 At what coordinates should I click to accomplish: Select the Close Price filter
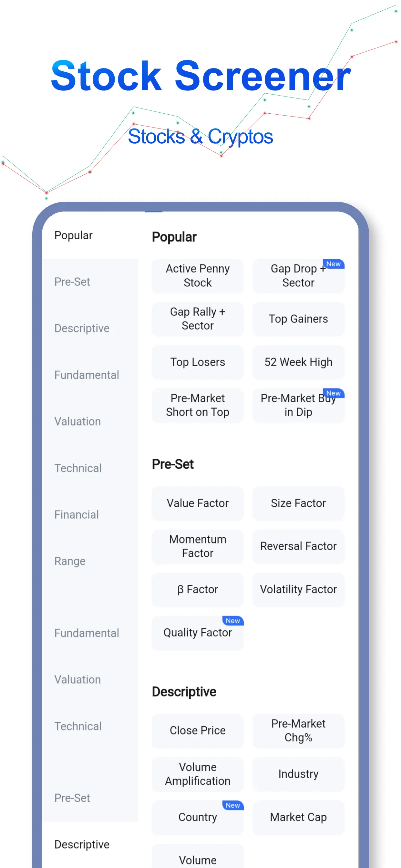pyautogui.click(x=198, y=730)
